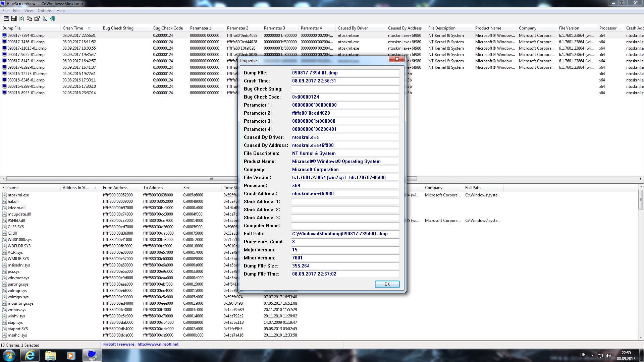The height and width of the screenshot is (362, 644).
Task: Select the volmgrx.sys driver row
Action: point(18,297)
